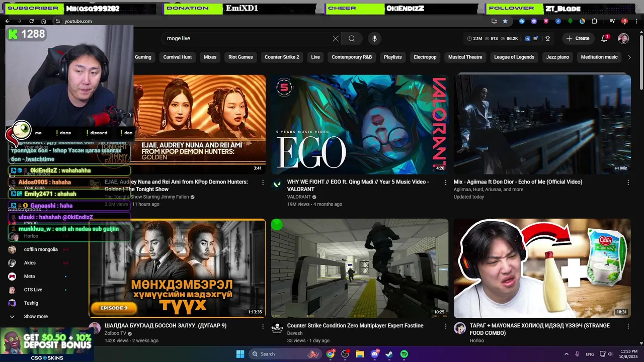The height and width of the screenshot is (362, 644).
Task: Open Discord from the taskbar
Action: 374,354
